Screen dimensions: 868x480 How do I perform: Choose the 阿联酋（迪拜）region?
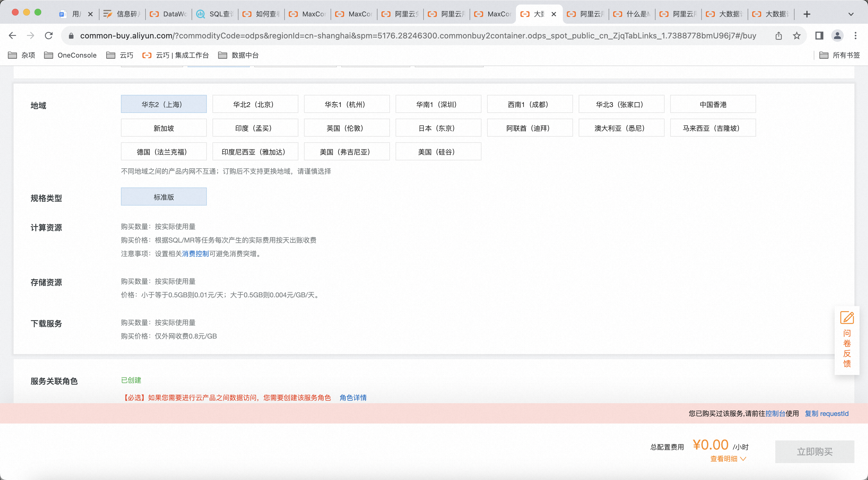530,128
